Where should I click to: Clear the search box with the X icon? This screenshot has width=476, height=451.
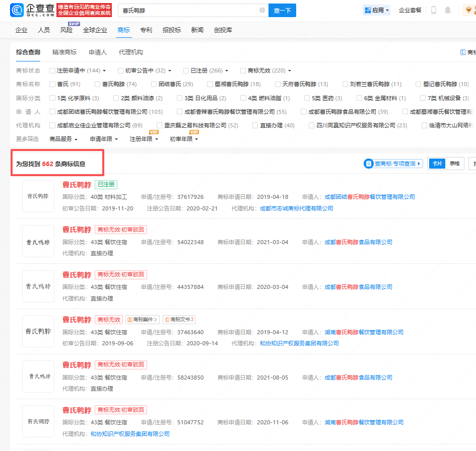(262, 10)
